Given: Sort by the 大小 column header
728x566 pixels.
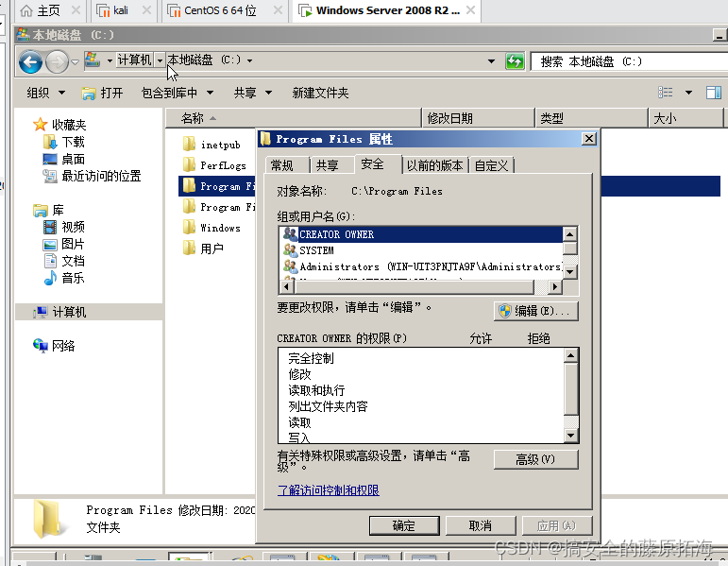Looking at the screenshot, I should tap(686, 118).
